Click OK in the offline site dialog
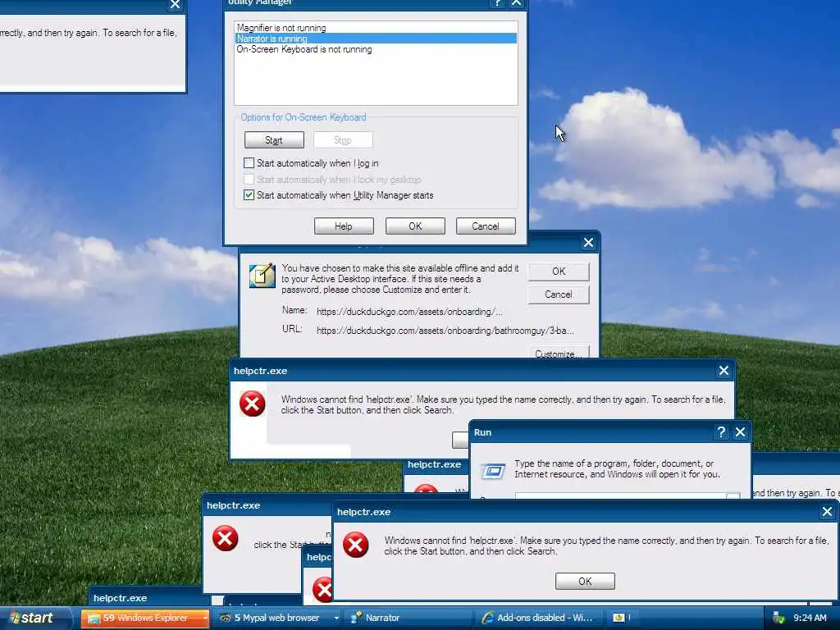840x630 pixels. pyautogui.click(x=558, y=272)
